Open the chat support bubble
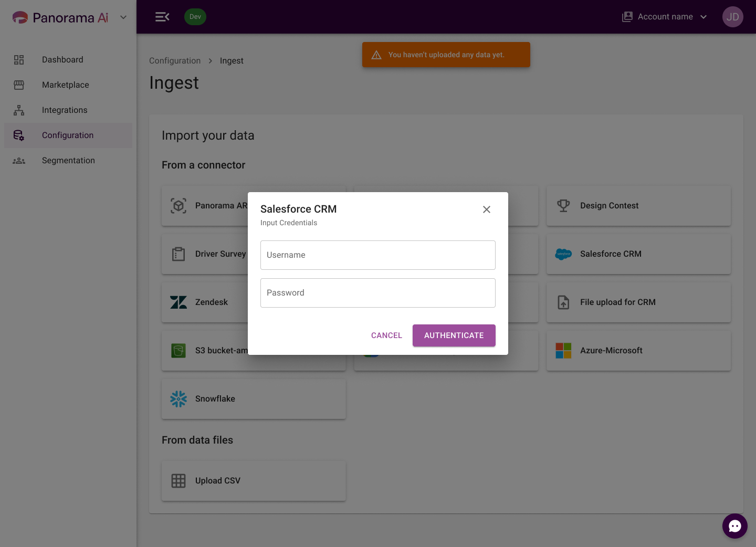 pyautogui.click(x=735, y=526)
